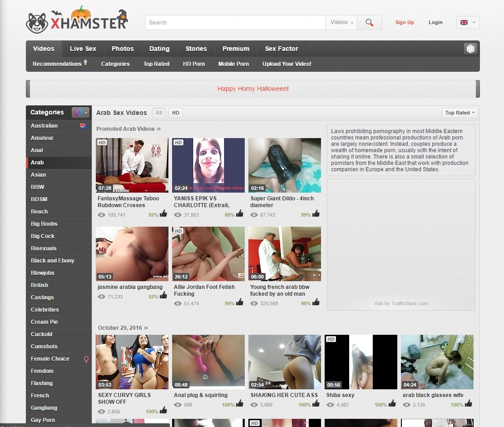
Task: Open the orientation dropdown beside Categories
Action: [x=80, y=112]
